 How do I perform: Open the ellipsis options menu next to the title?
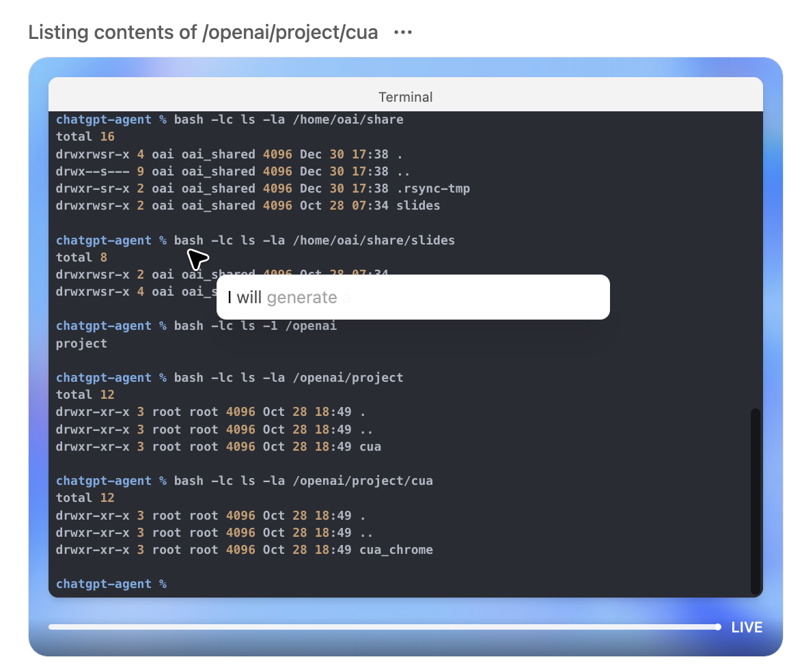(x=402, y=32)
